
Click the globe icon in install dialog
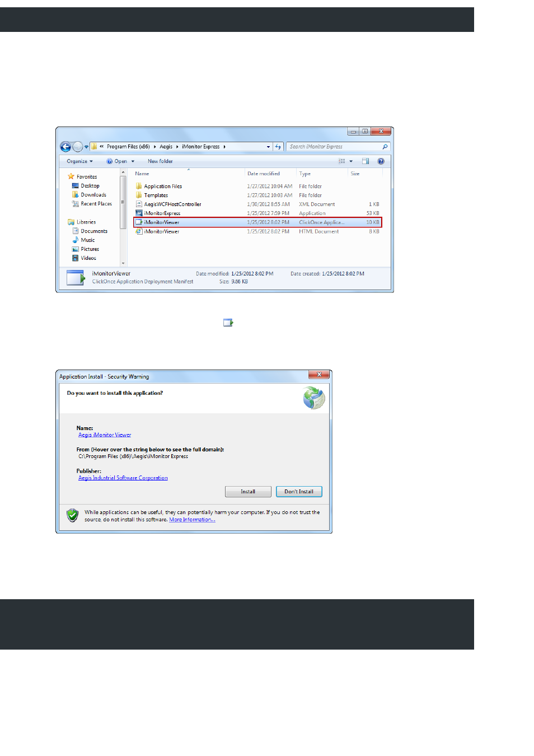(x=314, y=398)
